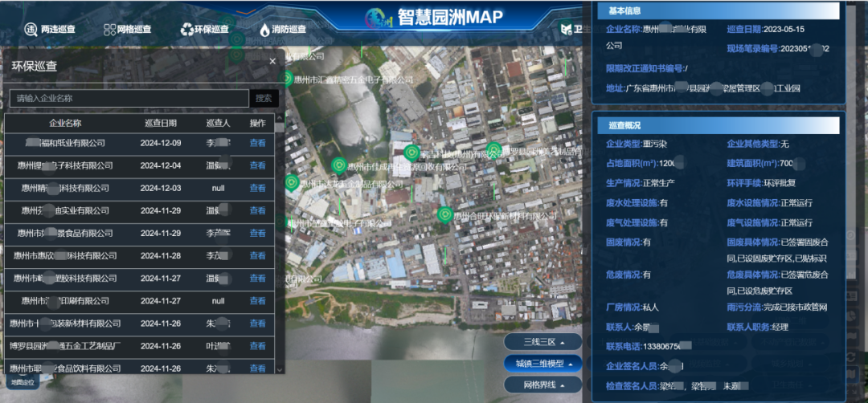The image size is (868, 403).
Task: Click the table's vertical scrollbar thumb
Action: (x=279, y=128)
